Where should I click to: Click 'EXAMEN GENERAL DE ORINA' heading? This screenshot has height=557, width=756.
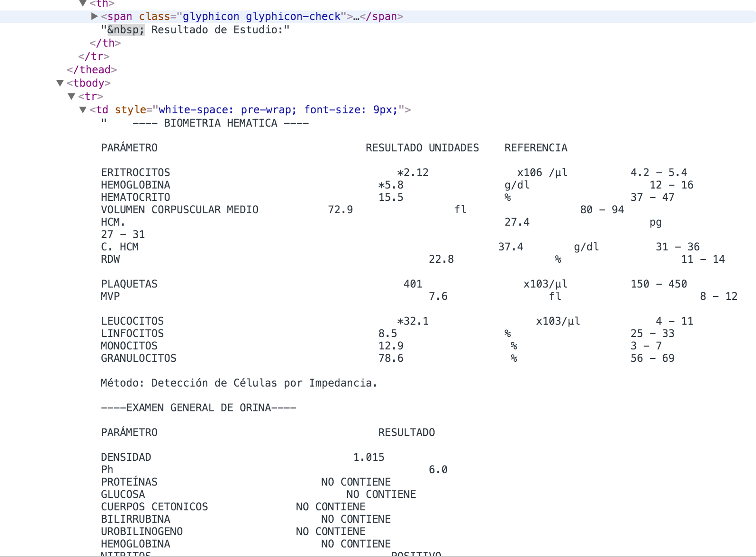coord(199,408)
